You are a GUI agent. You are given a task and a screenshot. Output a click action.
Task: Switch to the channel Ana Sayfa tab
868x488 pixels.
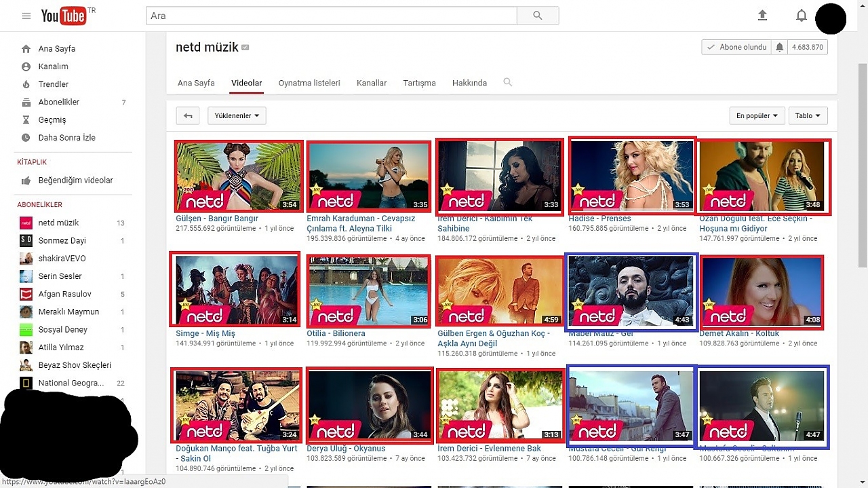196,83
